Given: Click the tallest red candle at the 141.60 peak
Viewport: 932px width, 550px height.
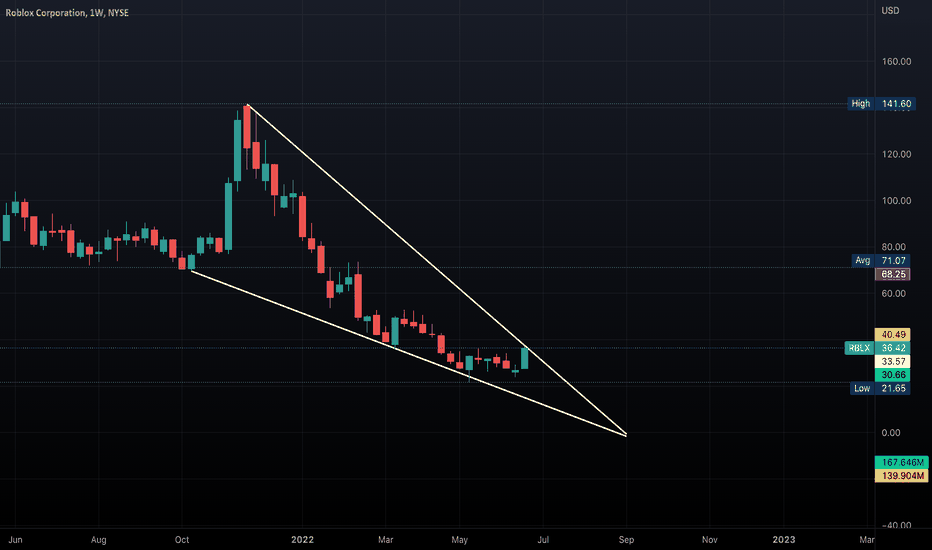Looking at the screenshot, I should [247, 127].
